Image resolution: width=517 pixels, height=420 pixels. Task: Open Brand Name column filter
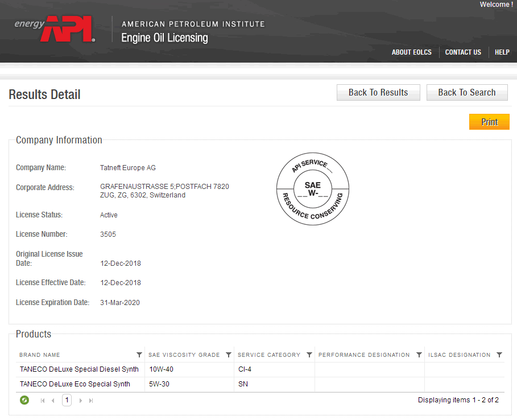point(139,355)
